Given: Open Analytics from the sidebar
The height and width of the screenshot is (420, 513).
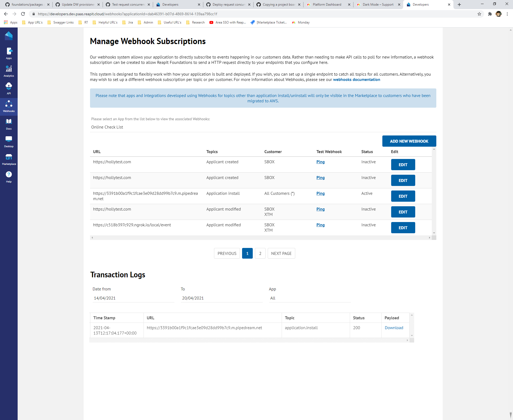Looking at the screenshot, I should (9, 71).
